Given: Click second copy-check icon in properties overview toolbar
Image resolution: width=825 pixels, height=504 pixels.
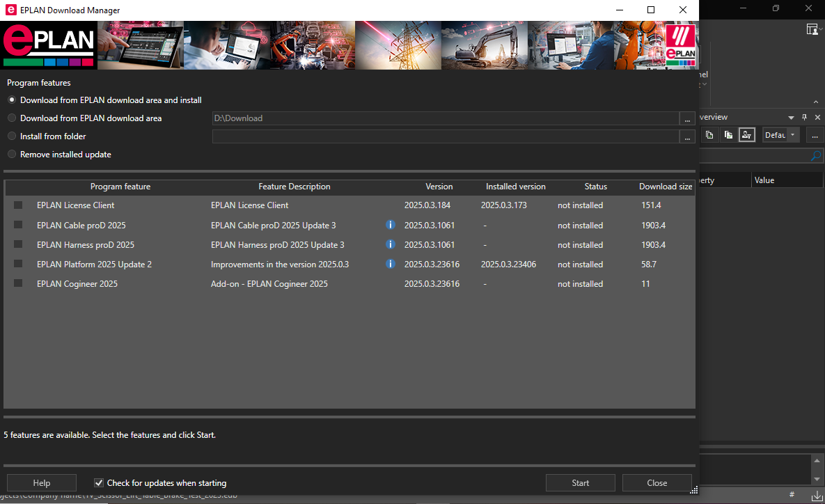Looking at the screenshot, I should pyautogui.click(x=728, y=135).
